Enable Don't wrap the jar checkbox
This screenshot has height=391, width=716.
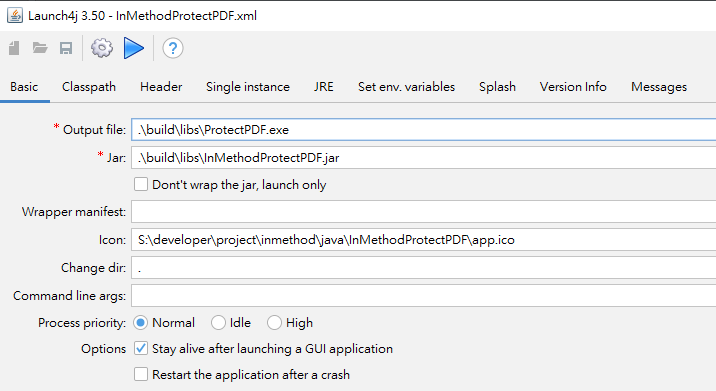pyautogui.click(x=141, y=184)
